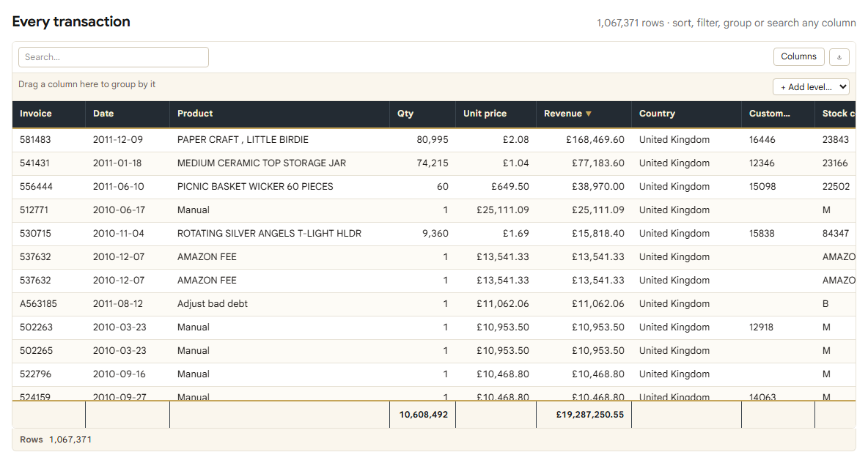This screenshot has width=868, height=463.
Task: Sort by the Qty column header
Action: tap(422, 114)
